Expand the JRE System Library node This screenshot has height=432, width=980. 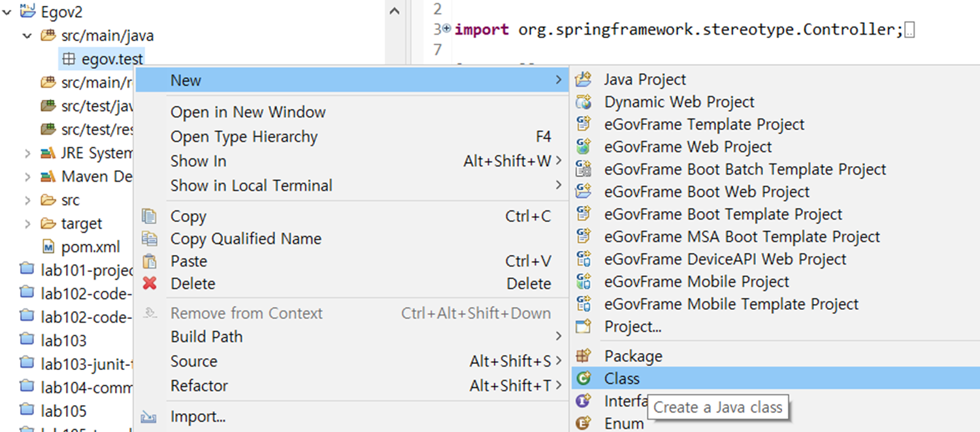tap(27, 154)
